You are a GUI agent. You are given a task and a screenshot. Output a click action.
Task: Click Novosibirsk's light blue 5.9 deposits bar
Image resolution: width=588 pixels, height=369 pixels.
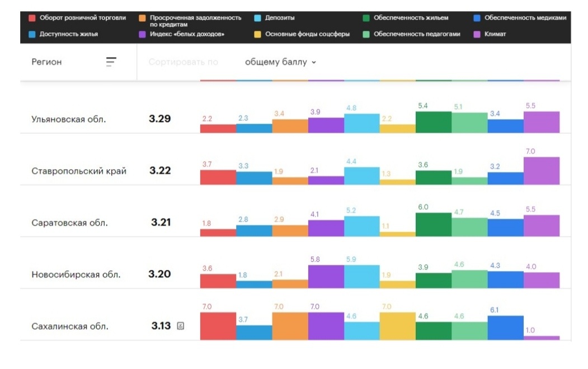point(362,277)
